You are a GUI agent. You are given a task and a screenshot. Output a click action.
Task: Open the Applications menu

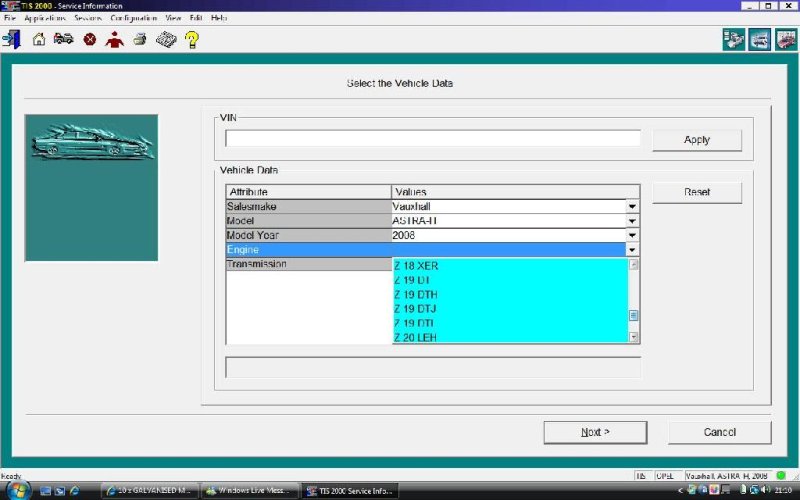tap(45, 18)
